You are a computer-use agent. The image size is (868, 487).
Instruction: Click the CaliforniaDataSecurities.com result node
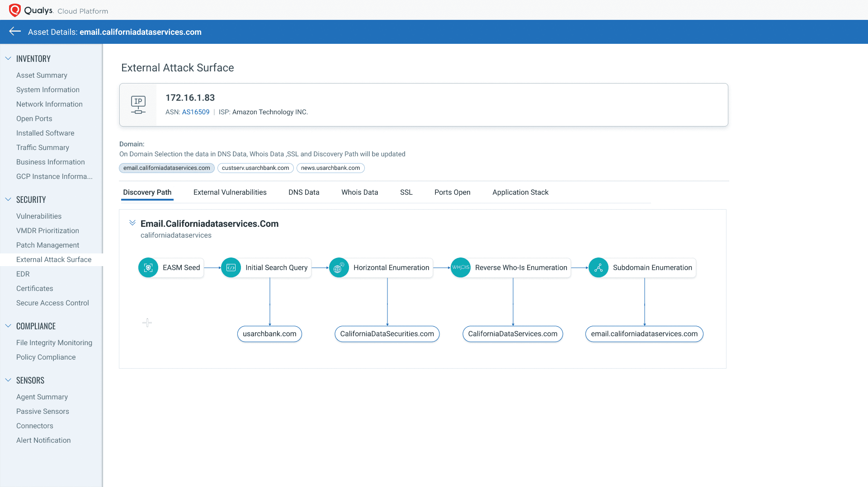click(x=387, y=334)
